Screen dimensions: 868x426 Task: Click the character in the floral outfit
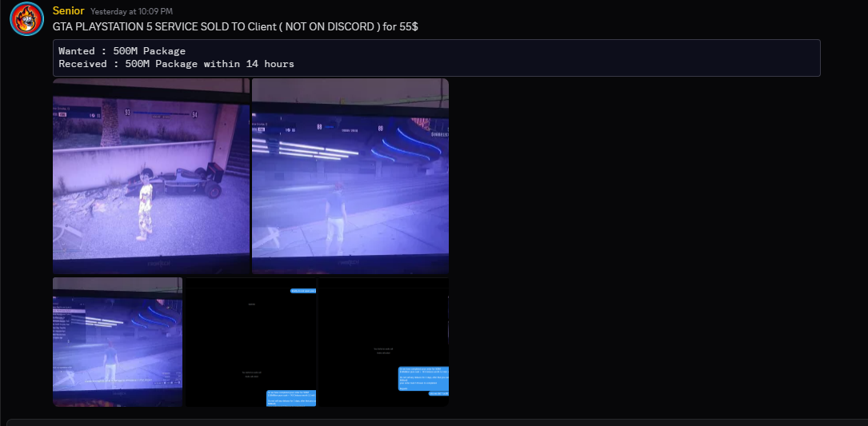pyautogui.click(x=145, y=207)
